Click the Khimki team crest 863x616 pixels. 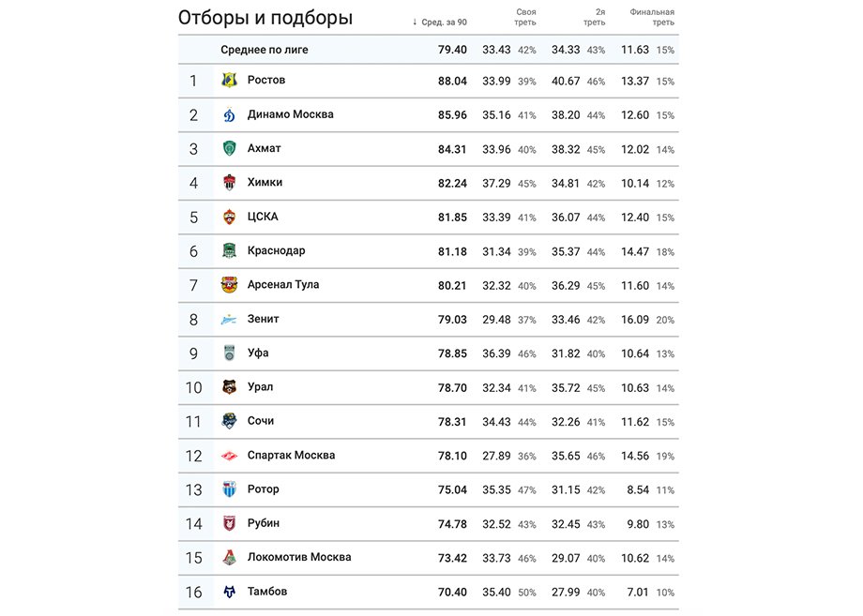(x=230, y=183)
